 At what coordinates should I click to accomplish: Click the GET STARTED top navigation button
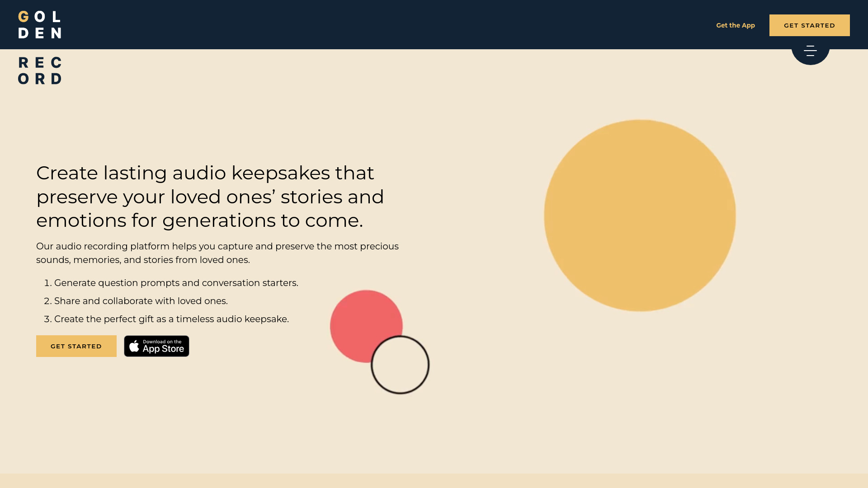pos(810,25)
